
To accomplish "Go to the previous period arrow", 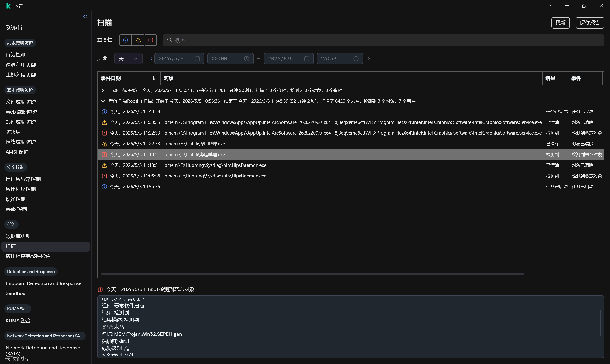I will [151, 59].
